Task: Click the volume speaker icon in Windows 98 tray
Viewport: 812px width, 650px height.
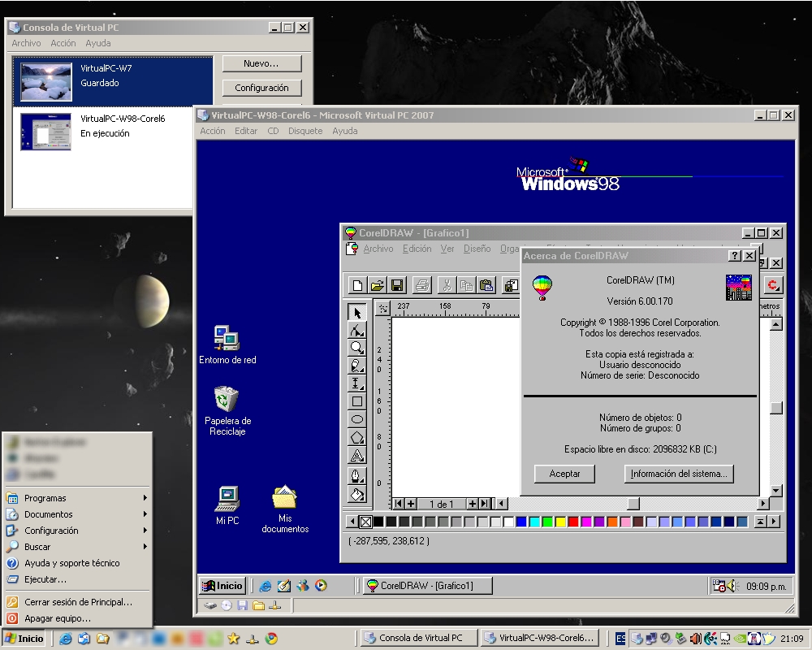Action: pyautogui.click(x=732, y=586)
